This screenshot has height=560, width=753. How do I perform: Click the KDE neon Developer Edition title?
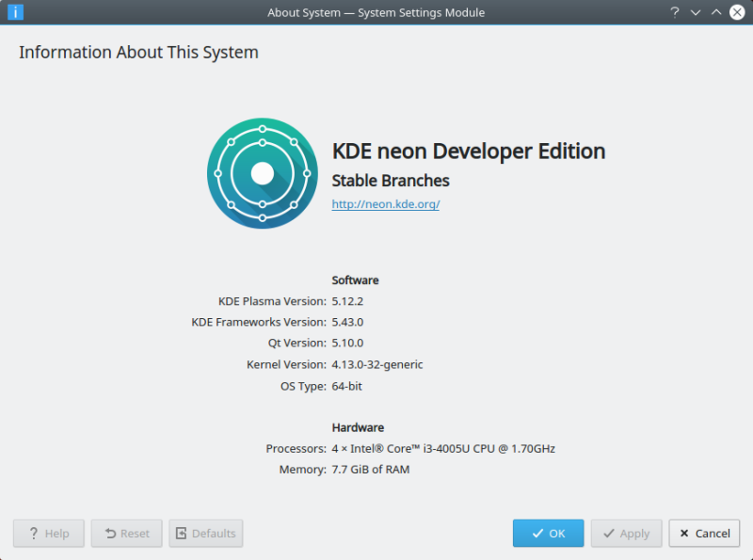(x=469, y=152)
